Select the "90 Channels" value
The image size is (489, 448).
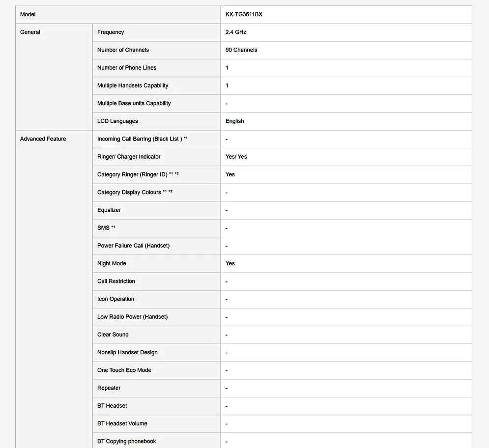point(241,50)
